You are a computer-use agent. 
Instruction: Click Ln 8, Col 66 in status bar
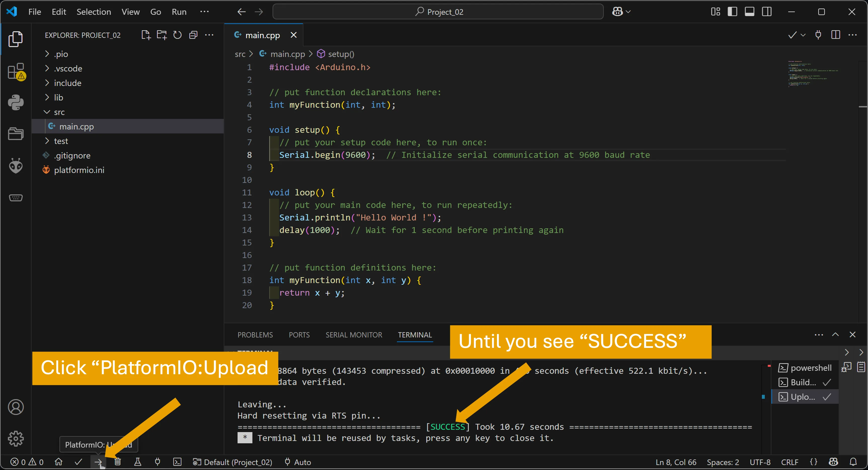[676, 462]
